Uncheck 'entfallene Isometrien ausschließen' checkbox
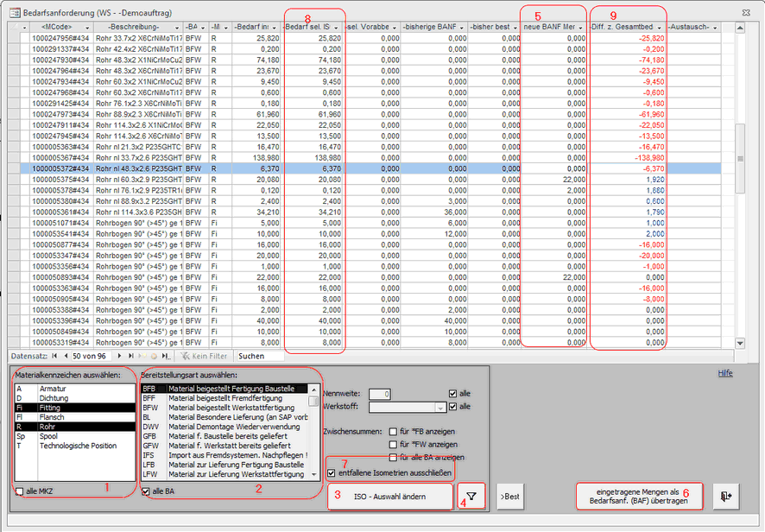This screenshot has width=765, height=532. pyautogui.click(x=332, y=473)
